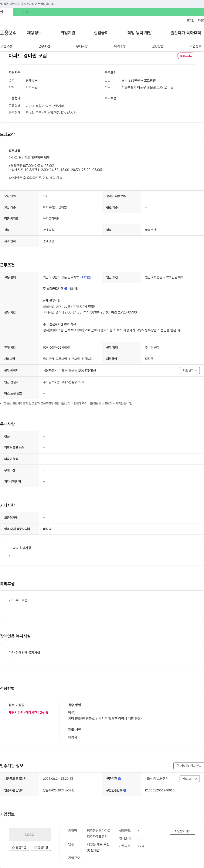Click the help icon next to 인증기관
This screenshot has width=204, height=868.
119,779
